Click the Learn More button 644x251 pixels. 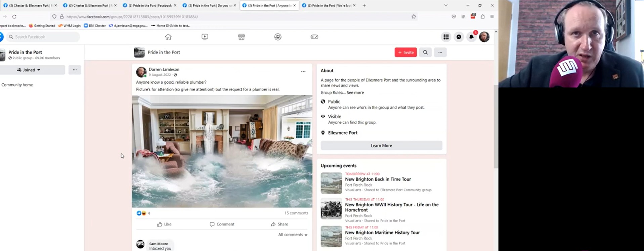click(x=381, y=145)
